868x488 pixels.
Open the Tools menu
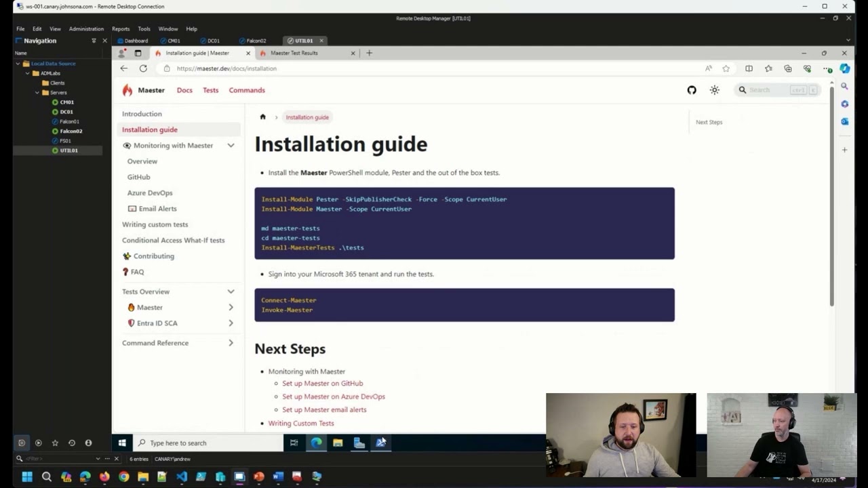tap(144, 29)
